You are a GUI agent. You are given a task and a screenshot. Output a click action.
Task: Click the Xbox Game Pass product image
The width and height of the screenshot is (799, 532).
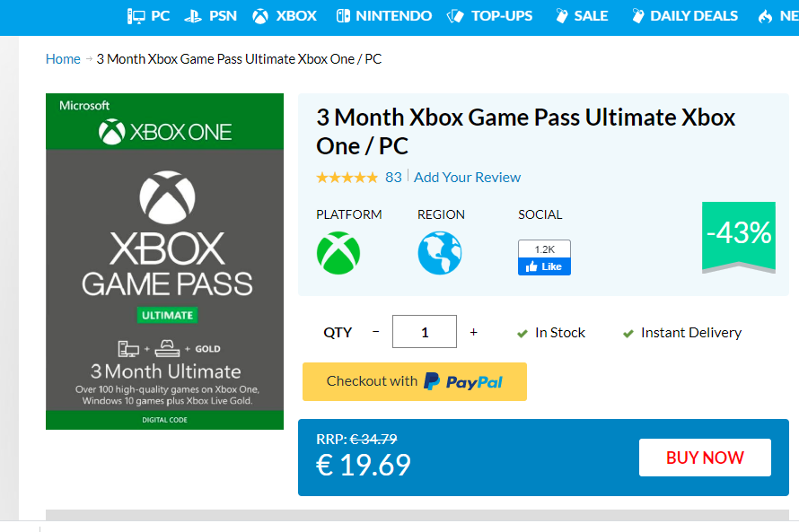tap(164, 261)
